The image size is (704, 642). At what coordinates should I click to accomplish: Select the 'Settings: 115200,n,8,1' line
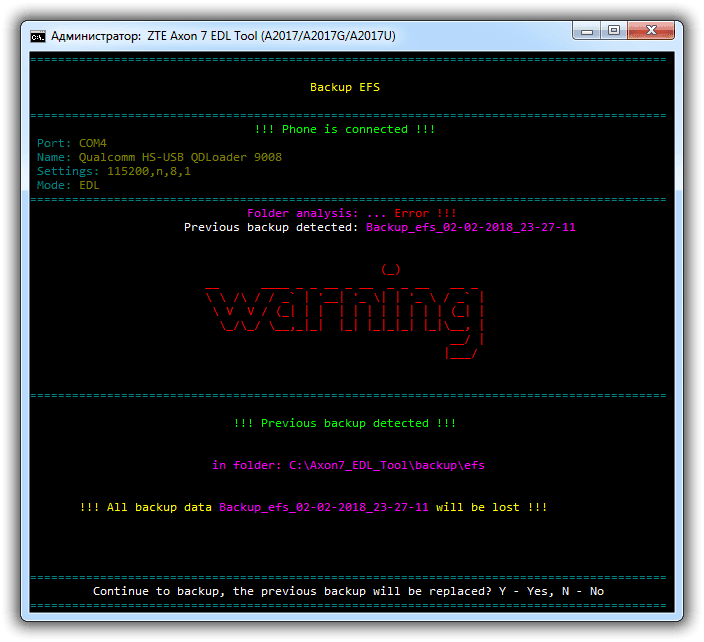[x=114, y=171]
